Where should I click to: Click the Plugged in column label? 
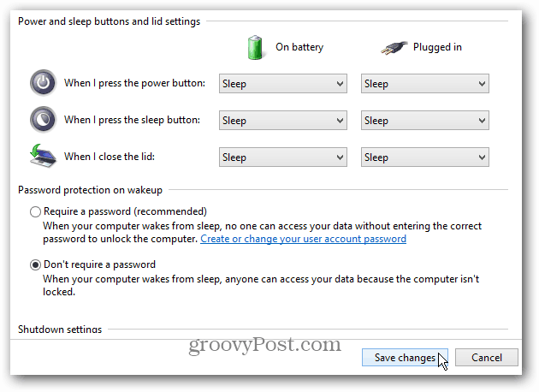pos(437,47)
